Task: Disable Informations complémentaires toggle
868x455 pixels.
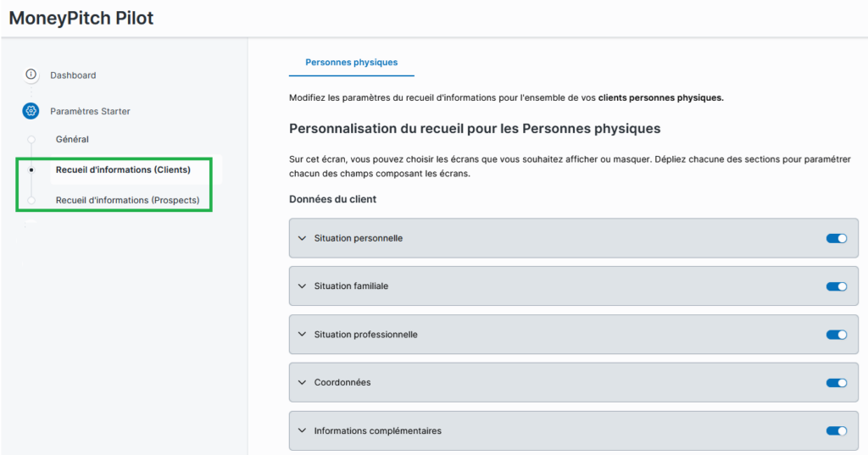Action: point(836,431)
